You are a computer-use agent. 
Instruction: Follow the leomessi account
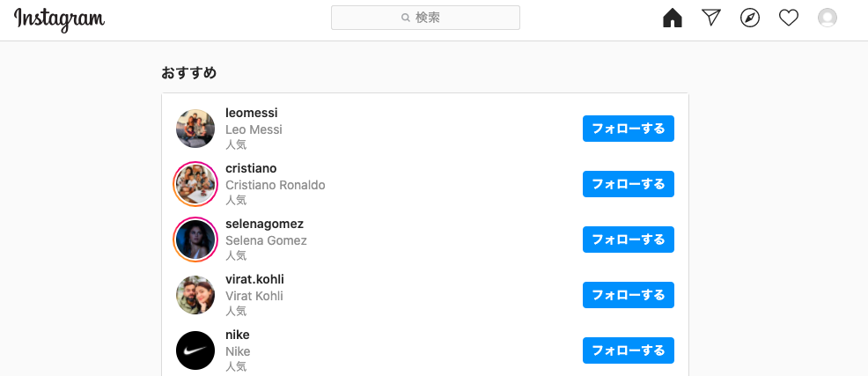pos(628,129)
